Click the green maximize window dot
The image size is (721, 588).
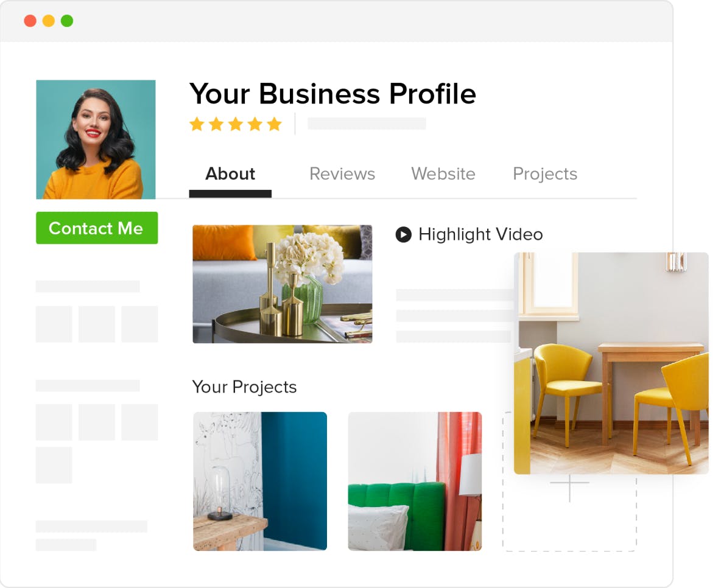click(x=67, y=21)
